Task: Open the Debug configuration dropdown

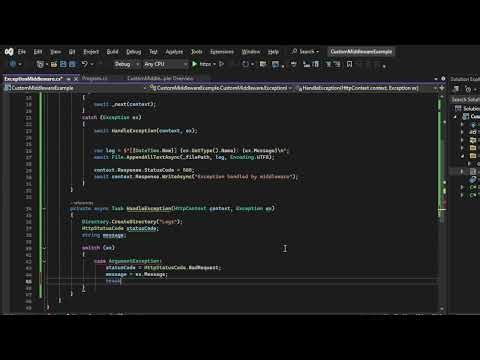Action: 126,64
